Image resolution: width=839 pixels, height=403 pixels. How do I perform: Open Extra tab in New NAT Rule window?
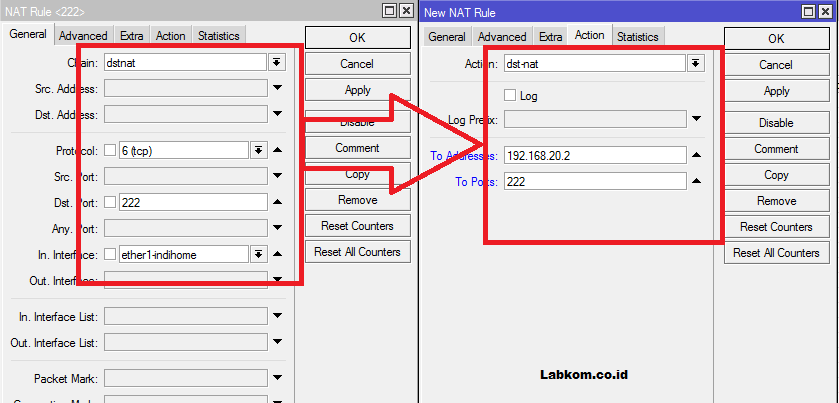551,37
